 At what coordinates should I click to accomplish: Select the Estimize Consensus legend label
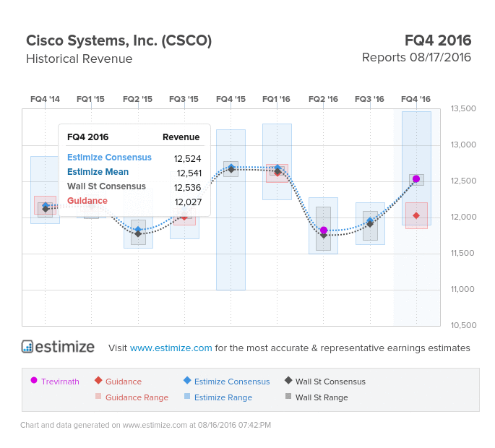(232, 382)
